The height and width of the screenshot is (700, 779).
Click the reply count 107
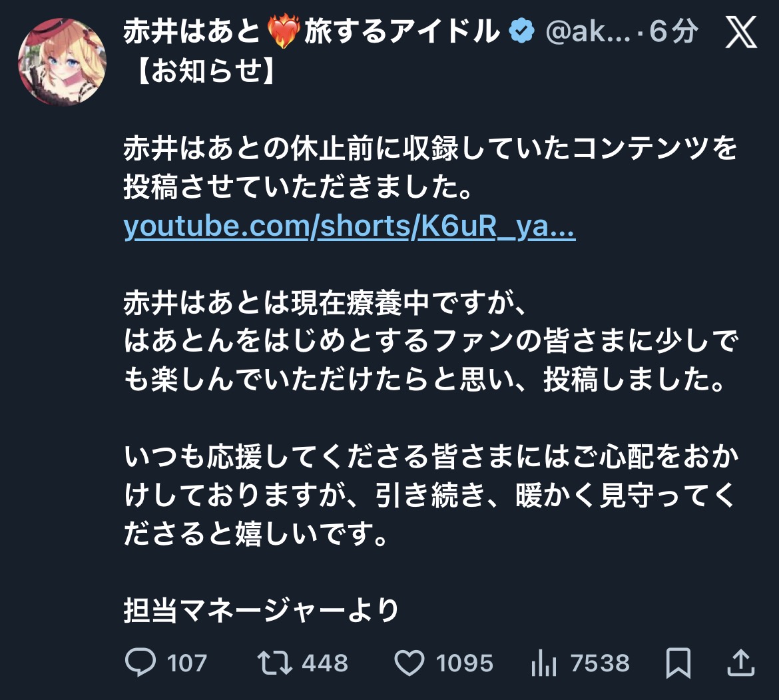pos(187,663)
